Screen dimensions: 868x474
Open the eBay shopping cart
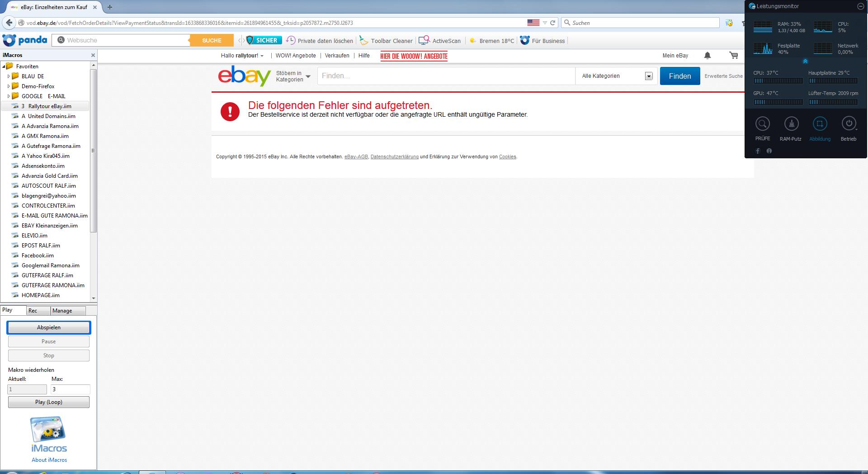[x=734, y=56]
